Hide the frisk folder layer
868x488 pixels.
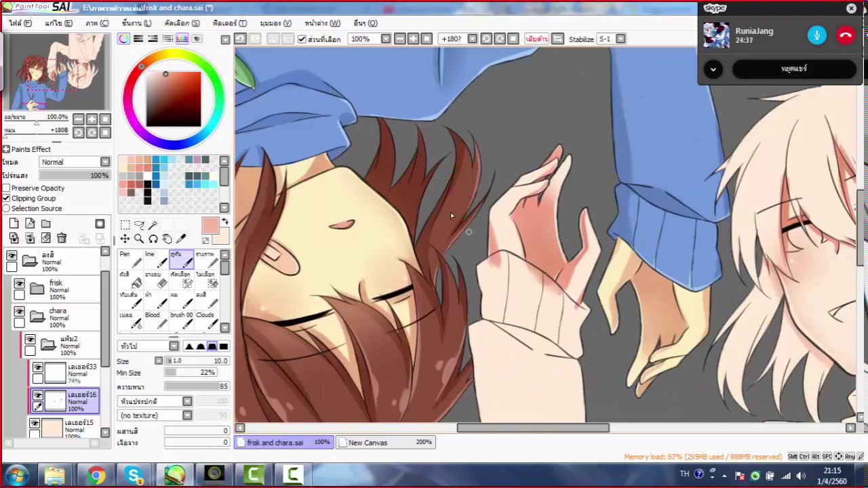tap(19, 284)
